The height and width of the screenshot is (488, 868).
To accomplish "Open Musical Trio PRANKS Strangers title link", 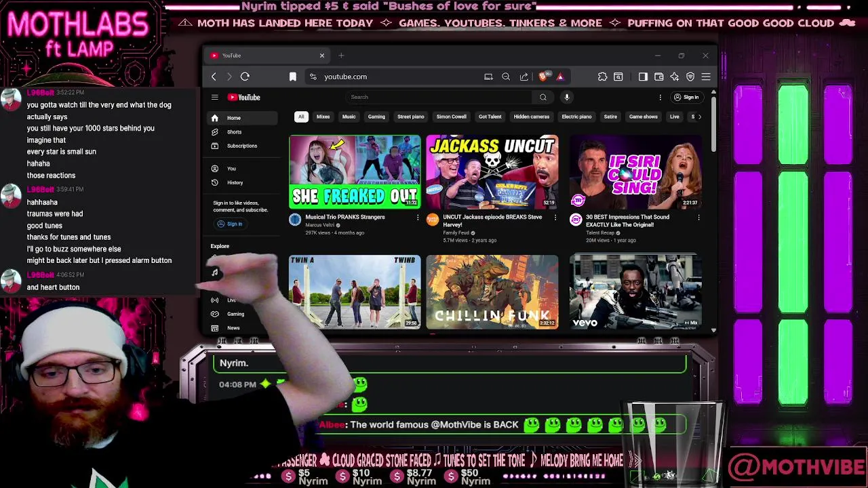I will pyautogui.click(x=345, y=217).
